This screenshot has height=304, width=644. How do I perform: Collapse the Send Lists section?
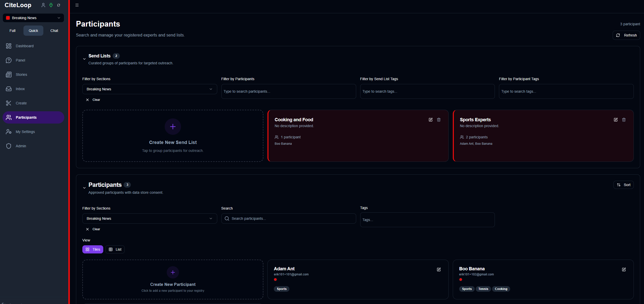tap(84, 59)
